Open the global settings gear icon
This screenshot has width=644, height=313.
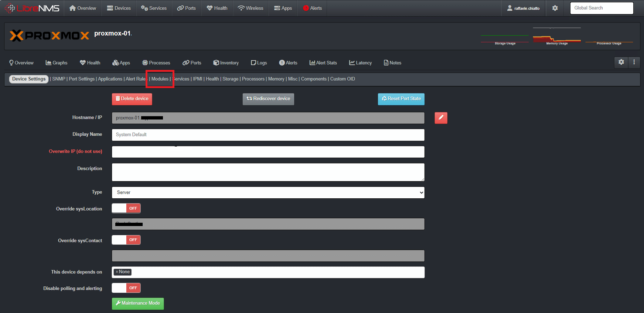tap(555, 8)
